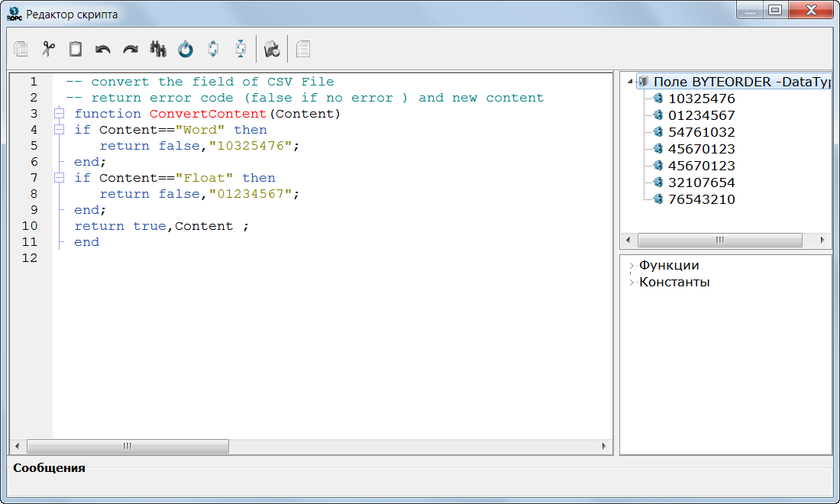
Task: Click the Сообщения panel header
Action: pos(50,467)
